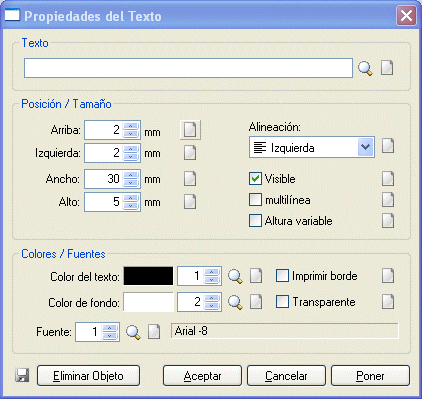
Task: Decrease the Color de fondo number
Action: pyautogui.click(x=212, y=306)
